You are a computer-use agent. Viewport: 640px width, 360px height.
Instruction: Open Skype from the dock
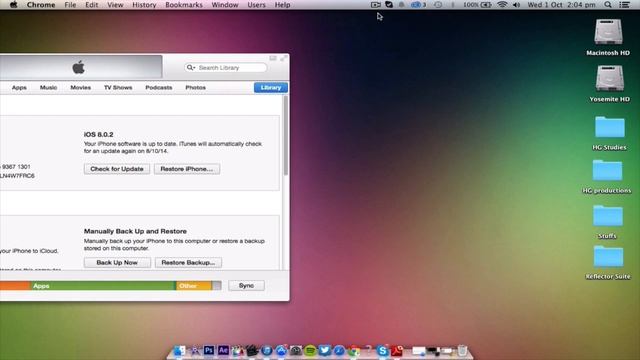(382, 351)
